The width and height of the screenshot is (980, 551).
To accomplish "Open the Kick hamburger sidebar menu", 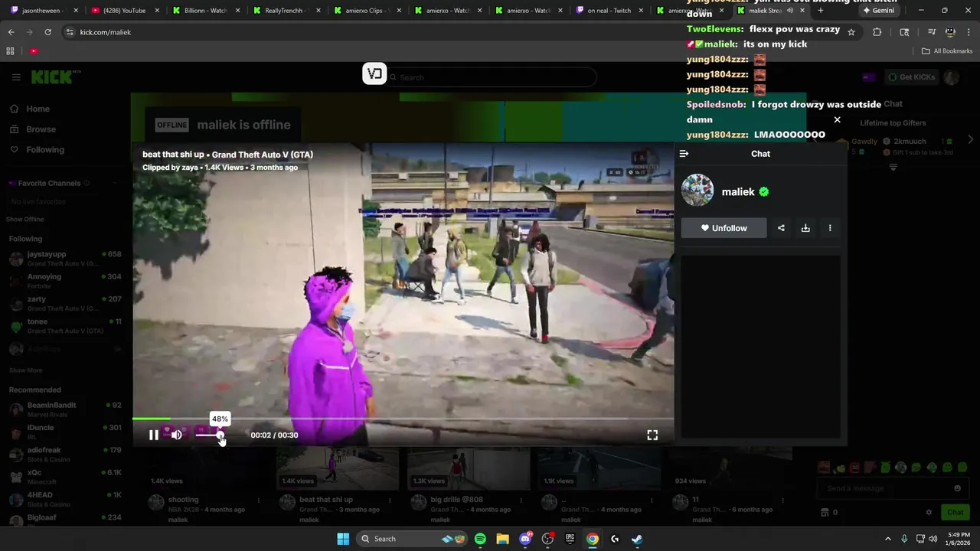I will (x=16, y=77).
